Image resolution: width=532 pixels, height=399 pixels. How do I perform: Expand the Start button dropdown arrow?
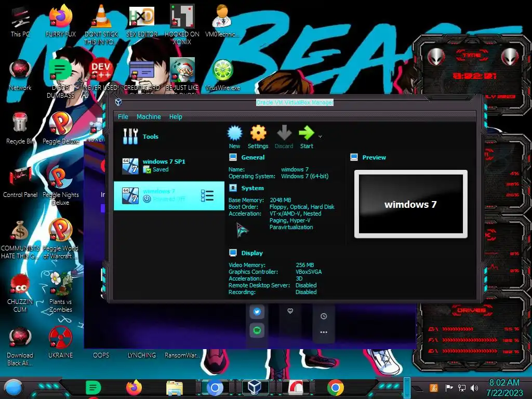(320, 137)
